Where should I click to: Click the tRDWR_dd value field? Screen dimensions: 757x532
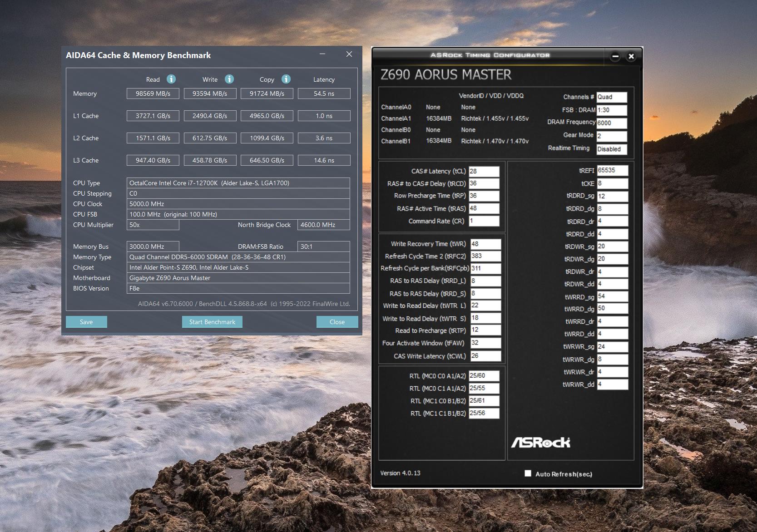pos(612,284)
